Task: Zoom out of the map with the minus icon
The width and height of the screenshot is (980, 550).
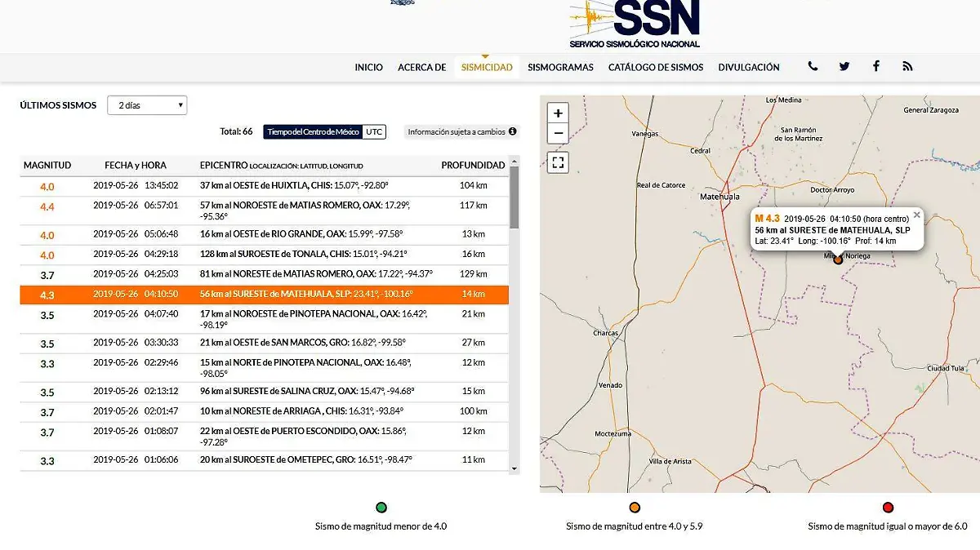Action: 558,132
